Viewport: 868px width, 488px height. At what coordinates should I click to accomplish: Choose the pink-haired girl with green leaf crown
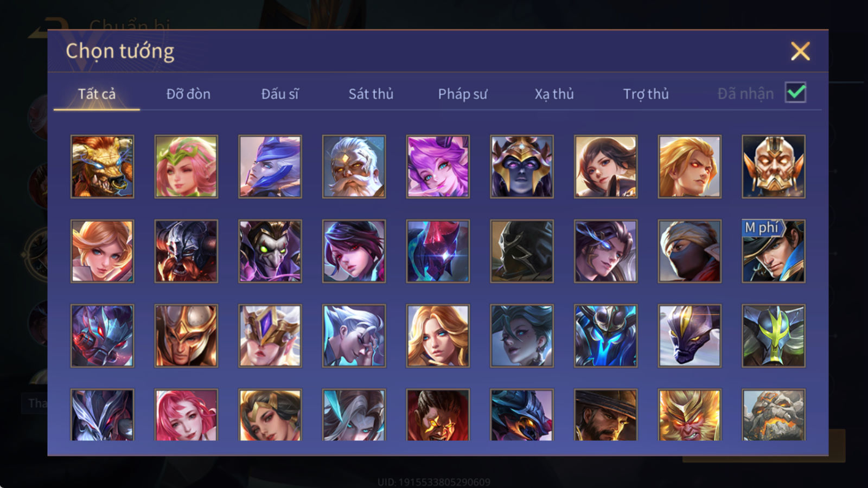click(x=186, y=166)
